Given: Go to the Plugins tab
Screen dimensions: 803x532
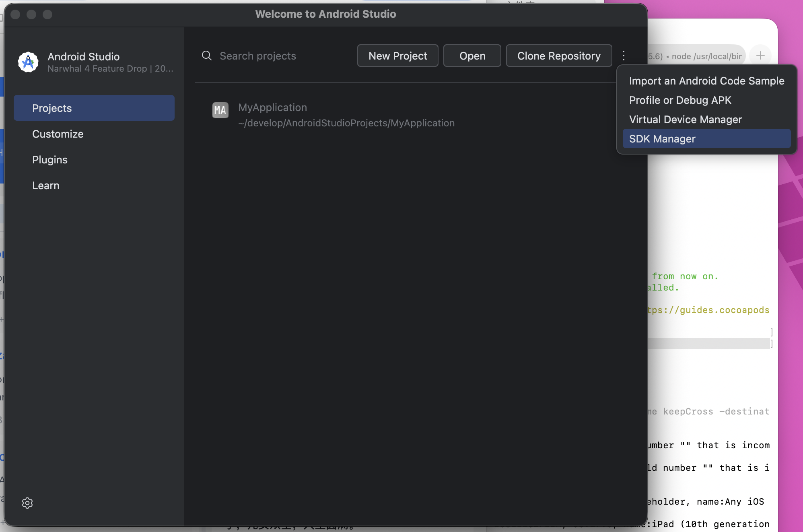Looking at the screenshot, I should pyautogui.click(x=50, y=160).
